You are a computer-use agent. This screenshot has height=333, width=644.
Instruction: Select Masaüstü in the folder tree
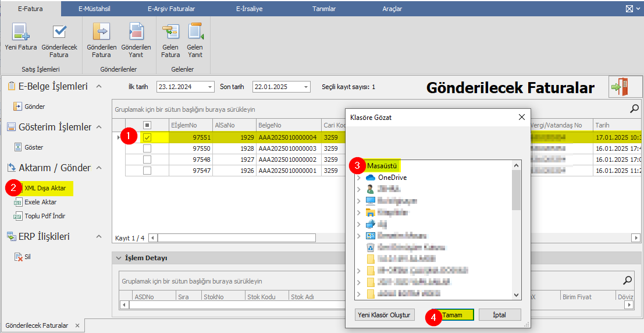point(382,166)
